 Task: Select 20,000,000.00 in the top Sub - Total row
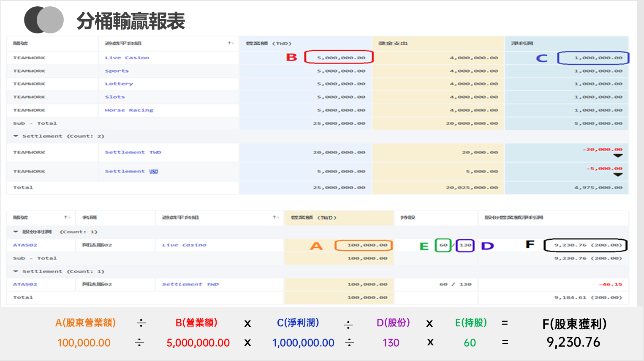click(x=472, y=123)
